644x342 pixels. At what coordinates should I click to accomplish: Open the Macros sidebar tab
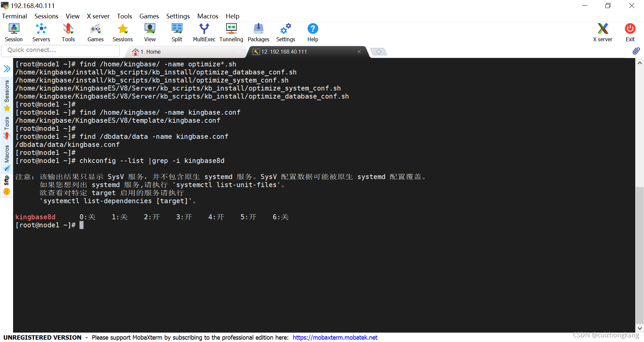coord(7,158)
